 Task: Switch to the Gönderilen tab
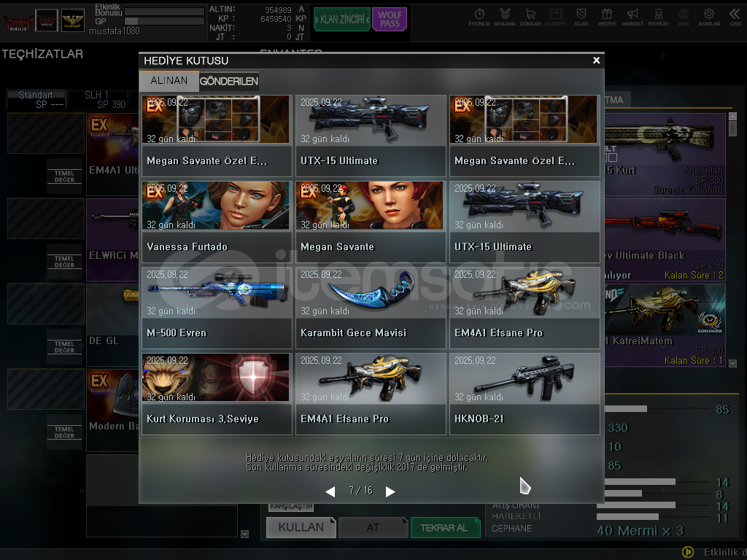pyautogui.click(x=228, y=82)
